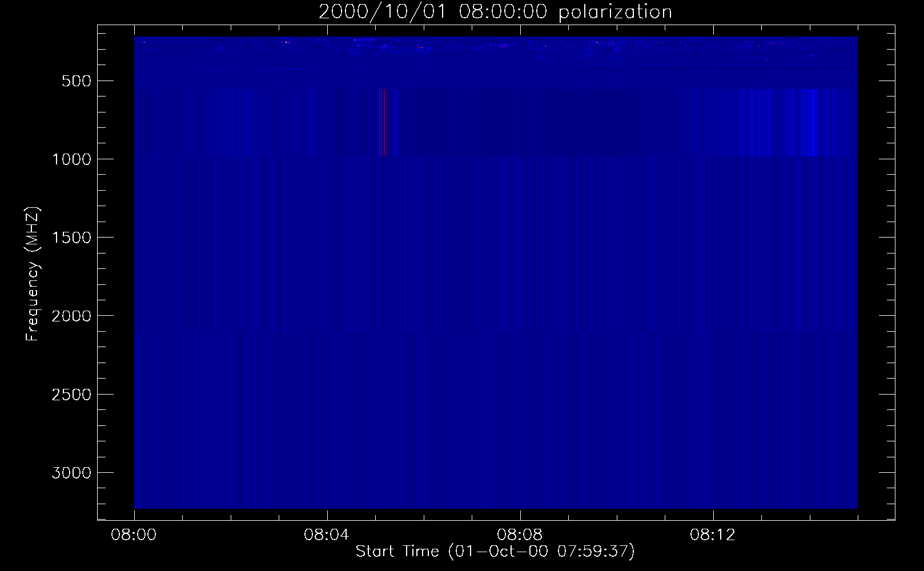Click the 08:12 time tick label
Image resolution: width=924 pixels, height=571 pixels.
point(713,535)
